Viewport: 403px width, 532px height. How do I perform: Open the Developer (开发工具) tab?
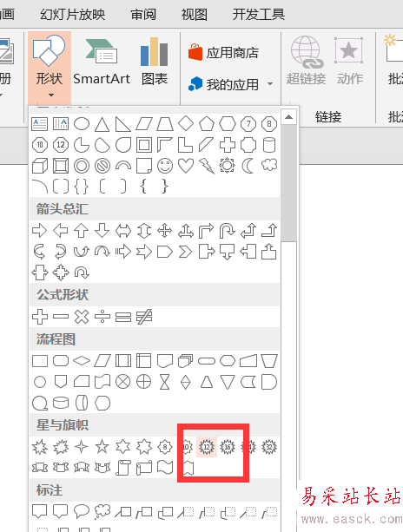click(259, 14)
